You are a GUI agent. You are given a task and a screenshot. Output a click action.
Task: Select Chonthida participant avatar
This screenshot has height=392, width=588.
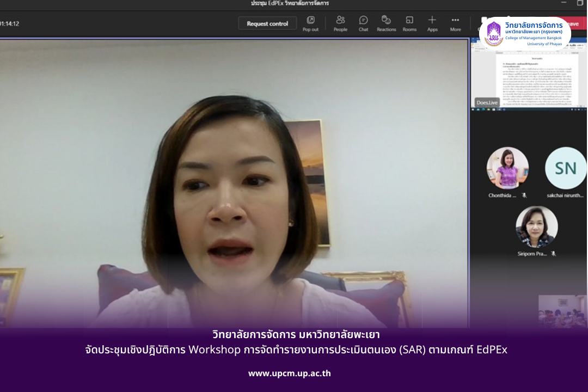point(508,168)
